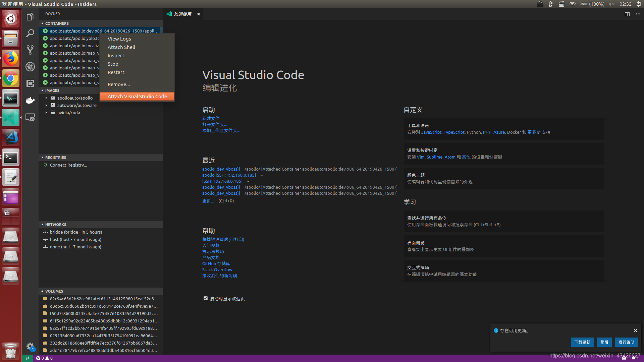The image size is (644, 362).
Task: Open the GitHub 存储库 link
Action: pos(216,263)
